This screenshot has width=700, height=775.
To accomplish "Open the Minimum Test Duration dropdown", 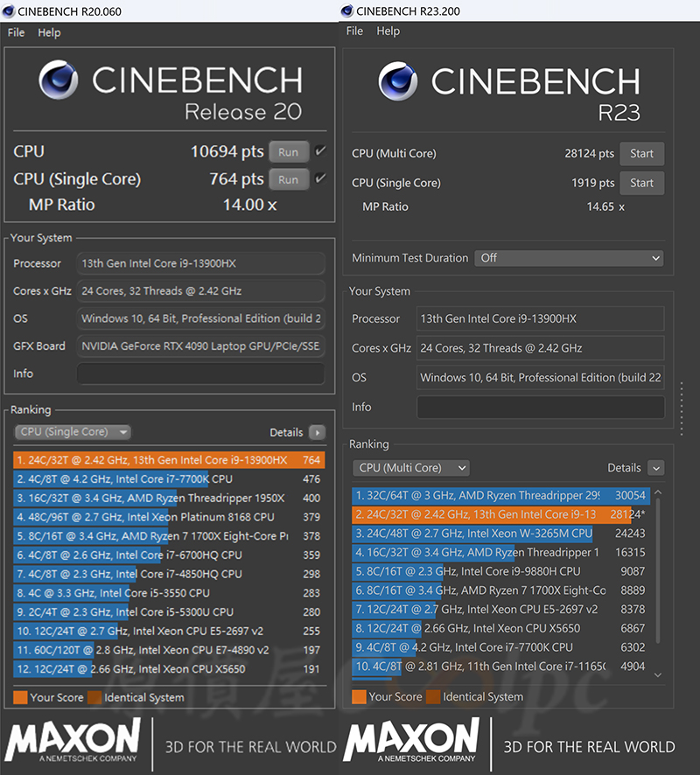I will click(x=569, y=258).
